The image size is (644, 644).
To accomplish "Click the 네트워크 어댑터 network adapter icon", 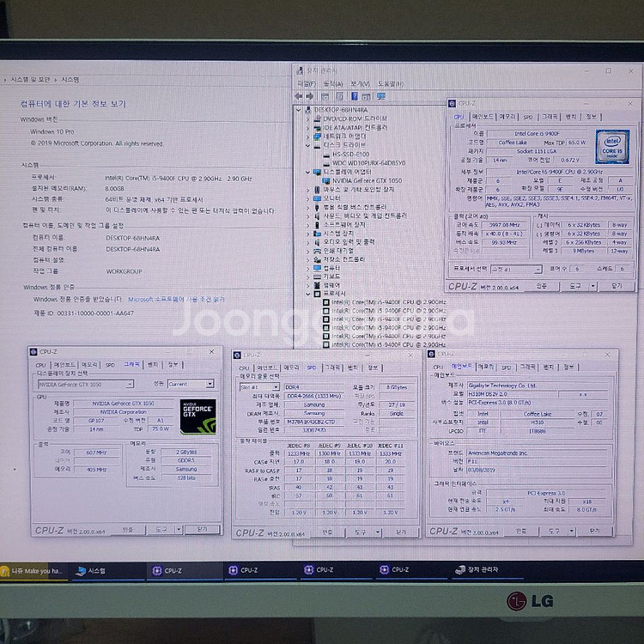I will coord(317,137).
